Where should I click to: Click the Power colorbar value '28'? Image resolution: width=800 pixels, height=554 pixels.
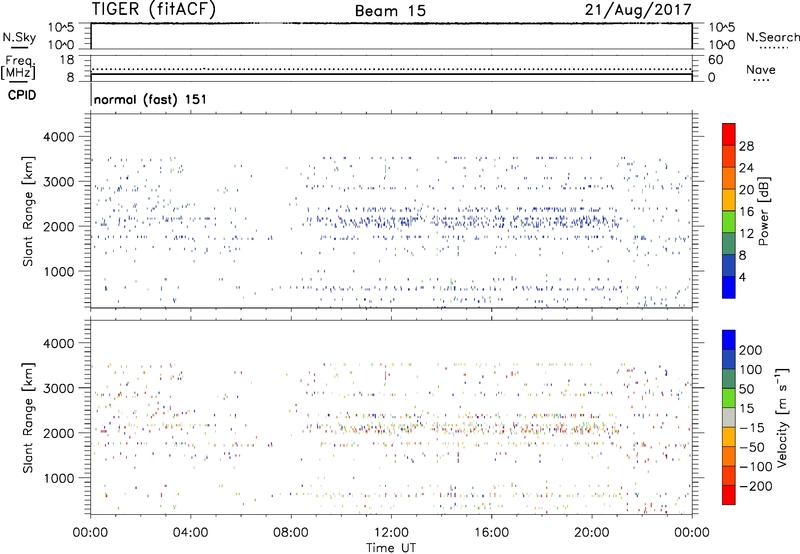[746, 146]
